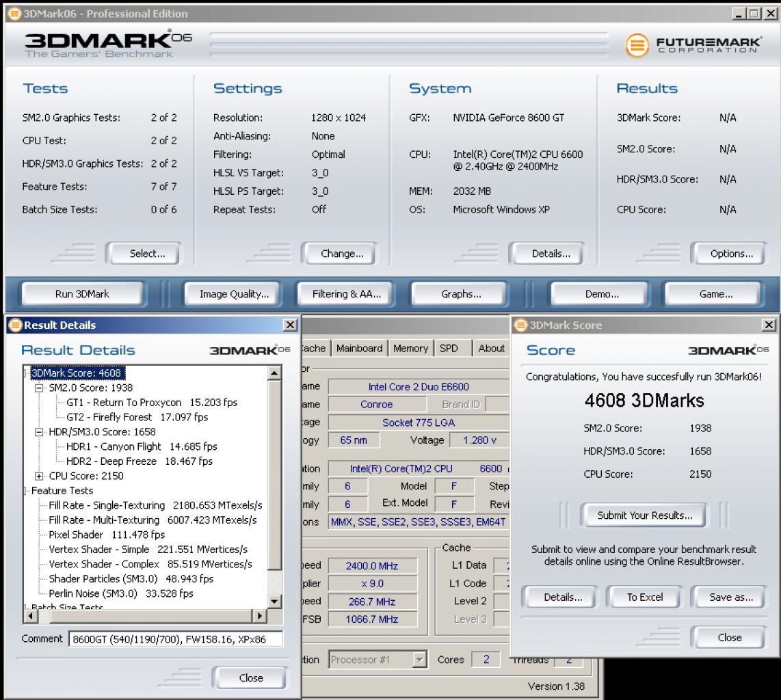Image resolution: width=781 pixels, height=700 pixels.
Task: Export results with To Excel button
Action: (644, 597)
